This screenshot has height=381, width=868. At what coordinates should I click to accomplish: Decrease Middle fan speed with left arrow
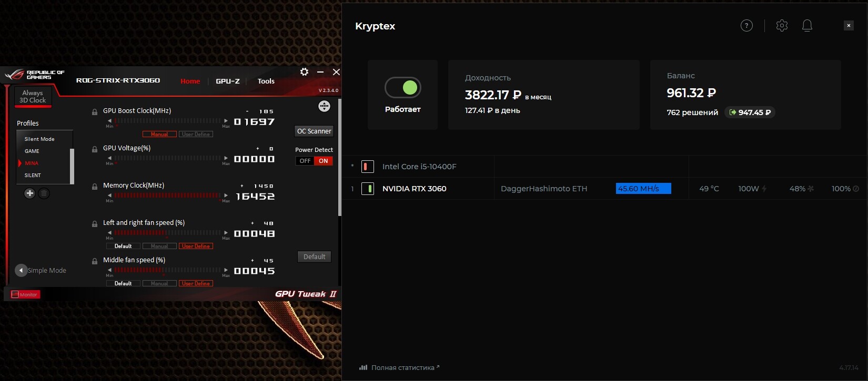coord(109,270)
